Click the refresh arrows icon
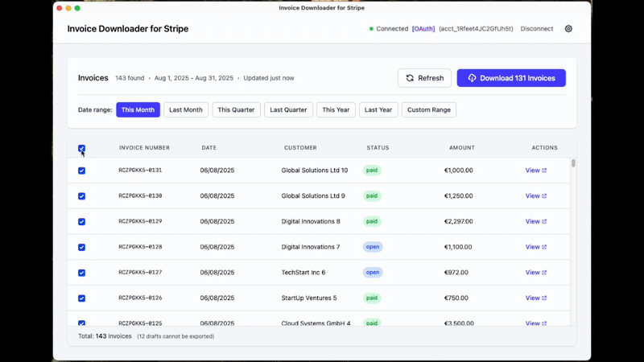 pos(410,78)
